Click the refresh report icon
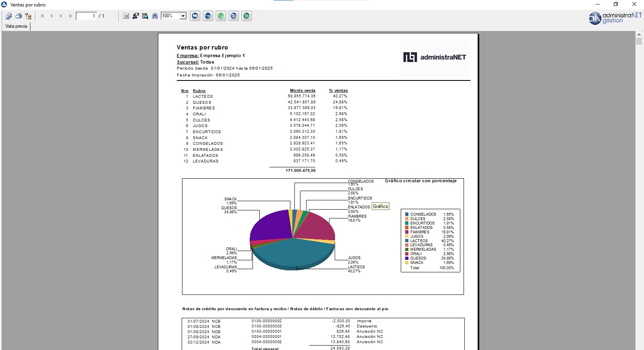The width and height of the screenshot is (644, 350). pos(136,16)
